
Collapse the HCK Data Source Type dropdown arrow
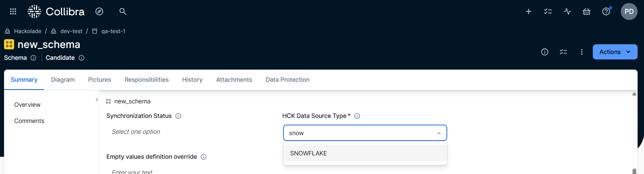pyautogui.click(x=439, y=133)
